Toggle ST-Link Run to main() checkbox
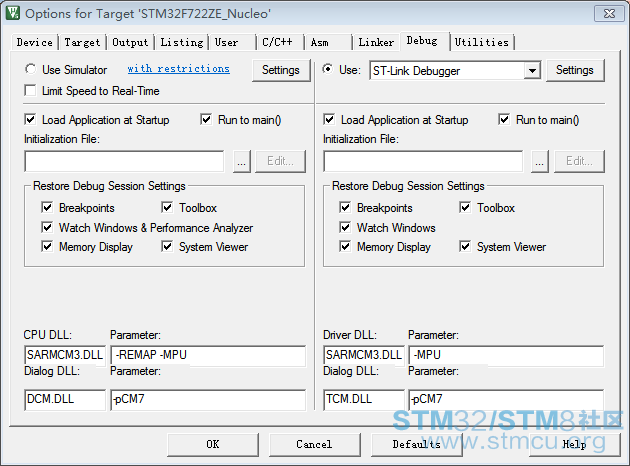Screen dimensions: 630x466 pyautogui.click(x=504, y=119)
